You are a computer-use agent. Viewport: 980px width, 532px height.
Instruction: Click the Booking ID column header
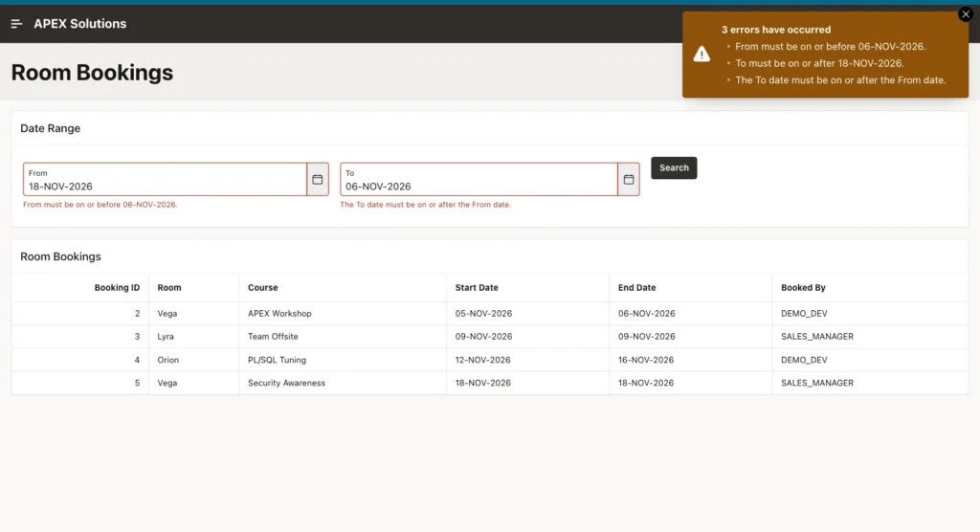pos(117,288)
